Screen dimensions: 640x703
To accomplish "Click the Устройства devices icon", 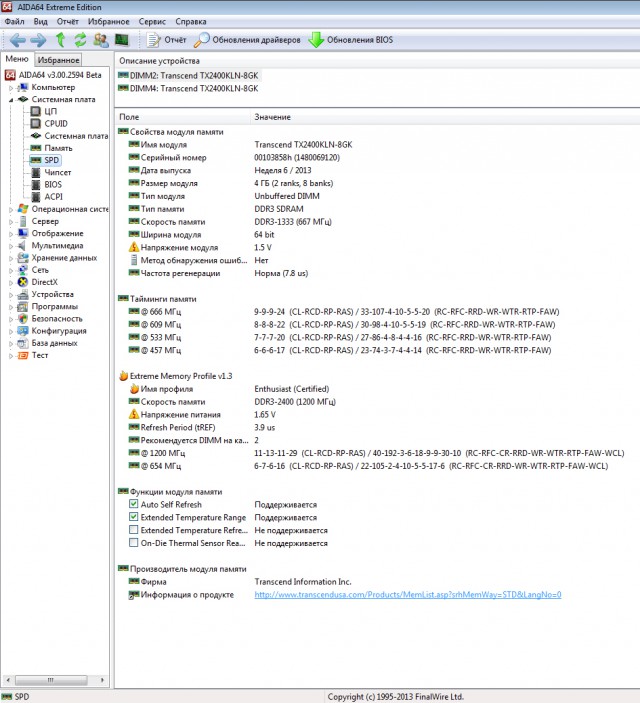I will pyautogui.click(x=23, y=295).
